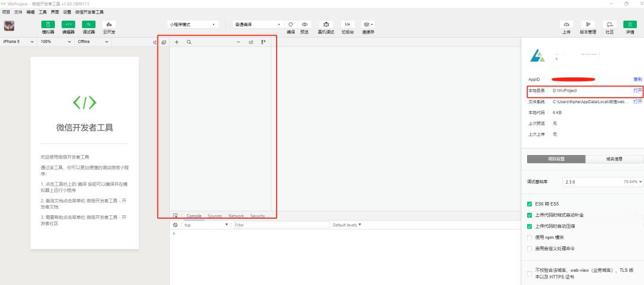Click the minus collapse icon in file tree toolbar
The width and height of the screenshot is (644, 285).
click(x=239, y=42)
